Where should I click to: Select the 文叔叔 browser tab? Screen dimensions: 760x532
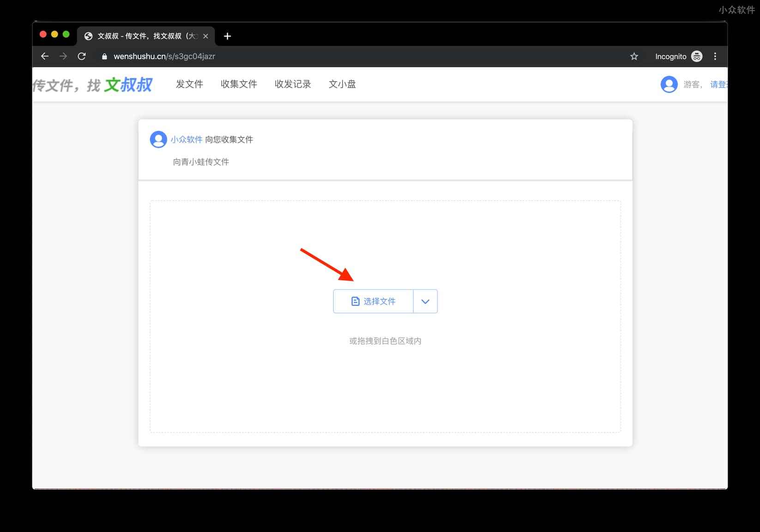tap(145, 36)
